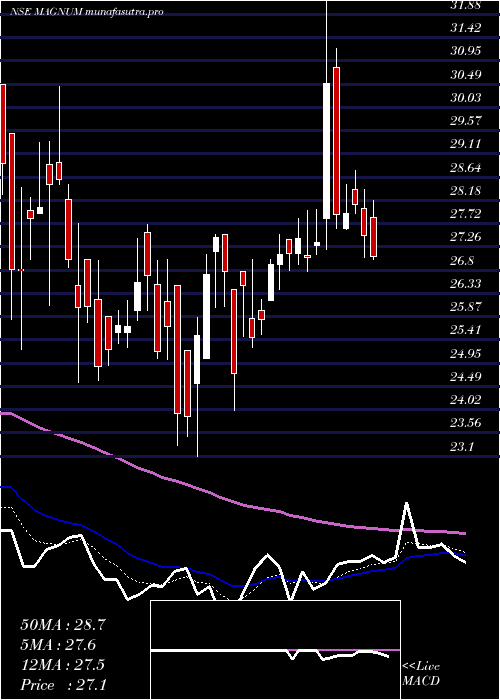Select the 25.41 price axis label
This screenshot has width=500, height=700.
coord(466,330)
